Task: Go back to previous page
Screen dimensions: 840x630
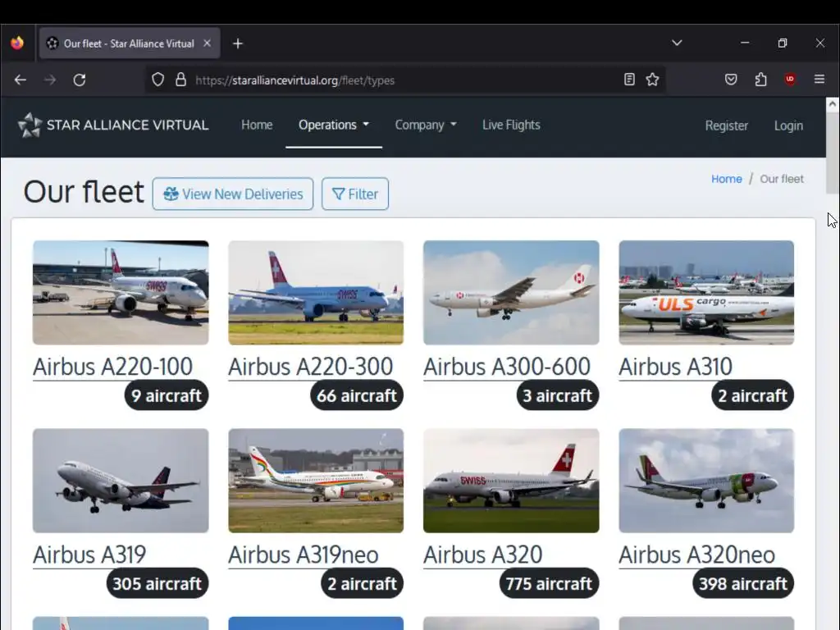Action: 21,80
